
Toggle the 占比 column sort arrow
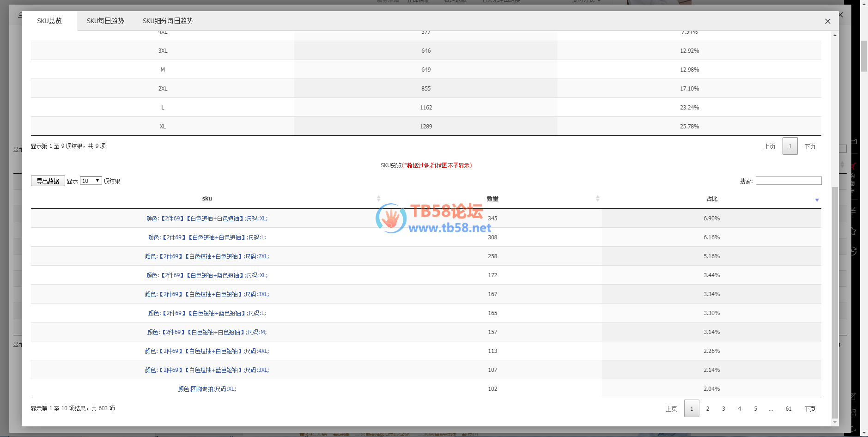pyautogui.click(x=817, y=200)
